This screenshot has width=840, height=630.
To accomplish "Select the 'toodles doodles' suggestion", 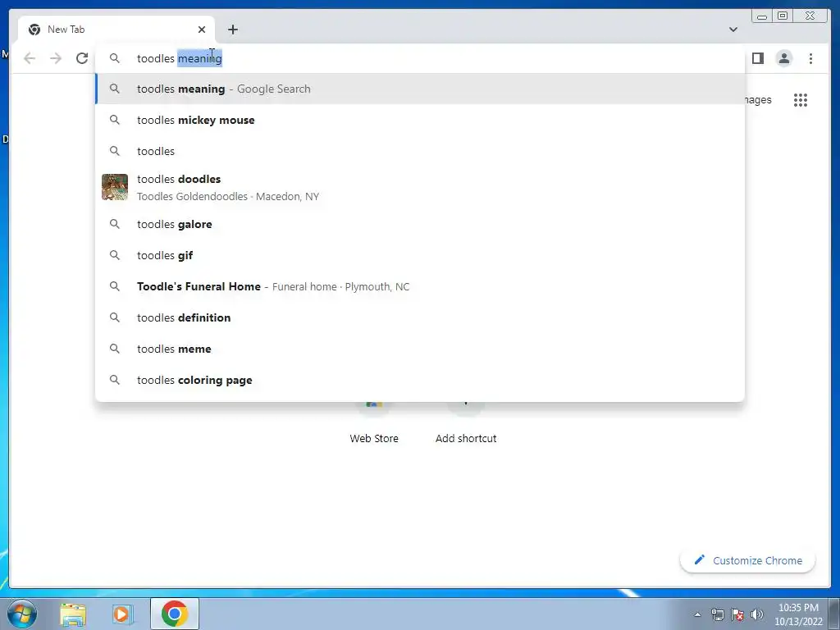I will point(420,188).
